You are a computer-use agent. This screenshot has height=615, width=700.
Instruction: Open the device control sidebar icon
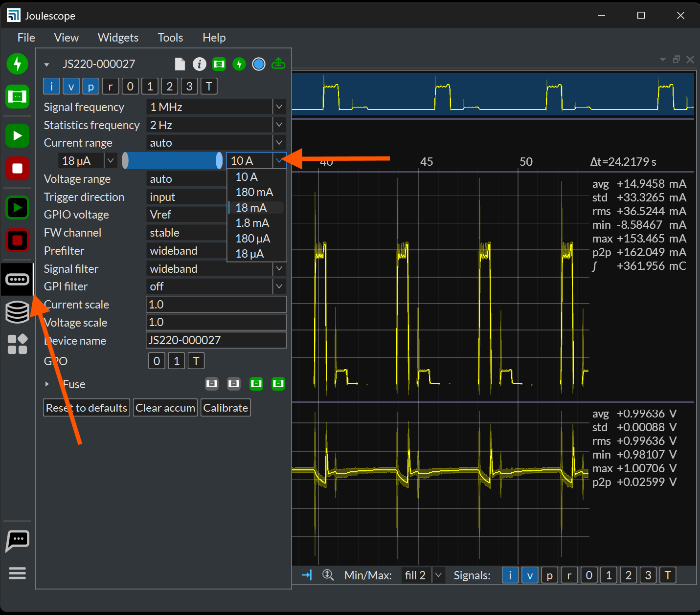pyautogui.click(x=17, y=279)
